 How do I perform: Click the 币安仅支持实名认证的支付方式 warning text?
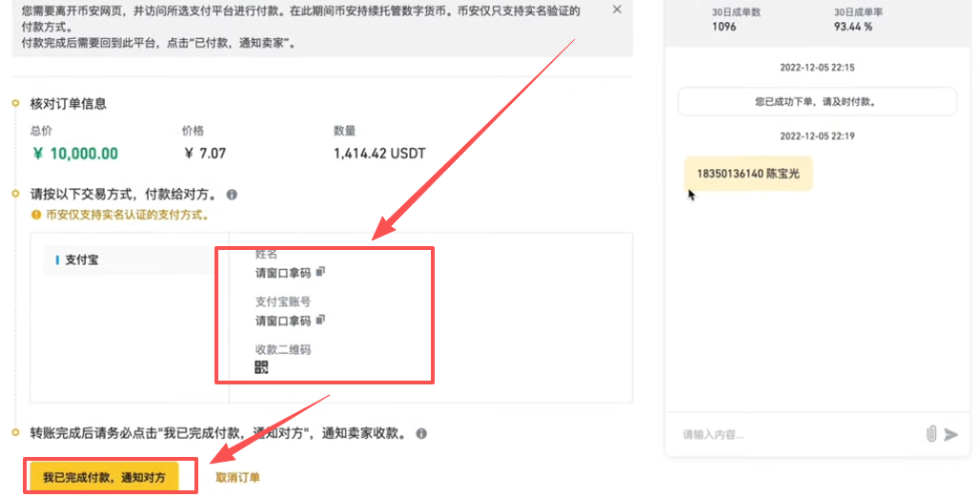tap(128, 215)
